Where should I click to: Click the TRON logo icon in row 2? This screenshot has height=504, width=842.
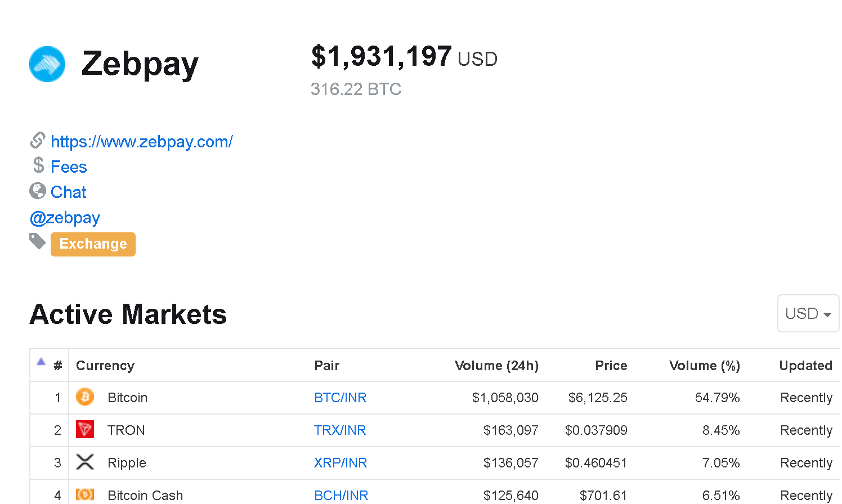point(85,430)
